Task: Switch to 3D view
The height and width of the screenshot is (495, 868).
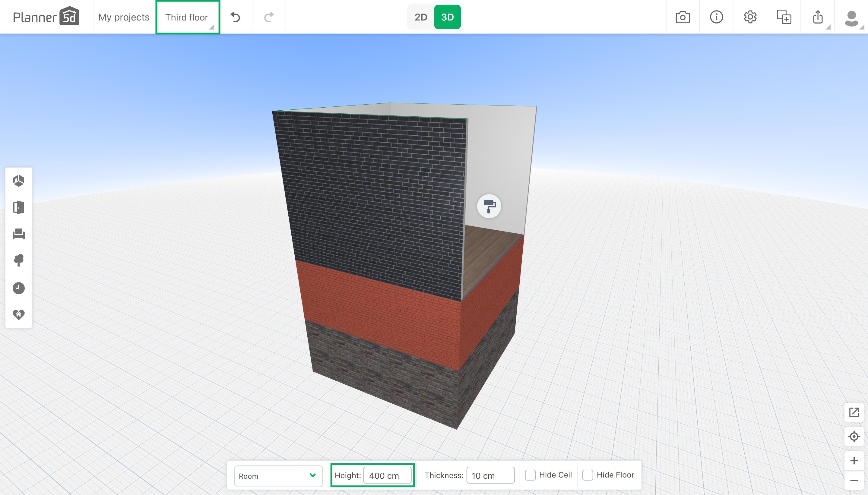Action: [447, 17]
